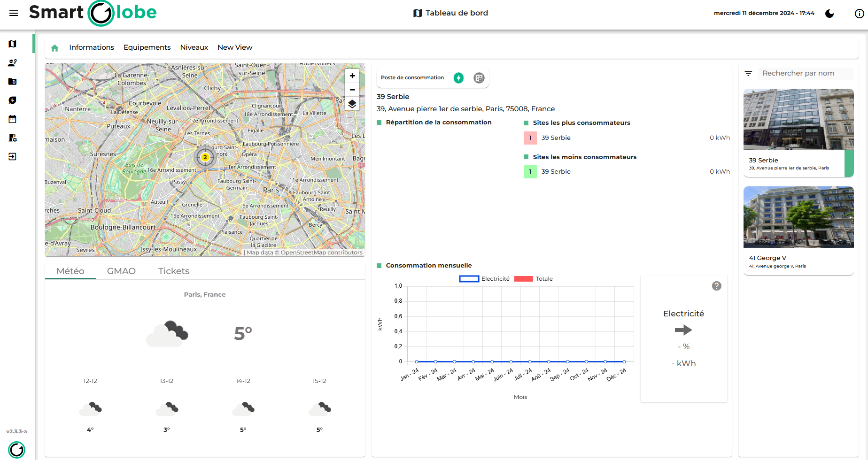Viewport: 868px width, 460px height.
Task: Toggle dark mode with the moon icon
Action: (x=829, y=14)
